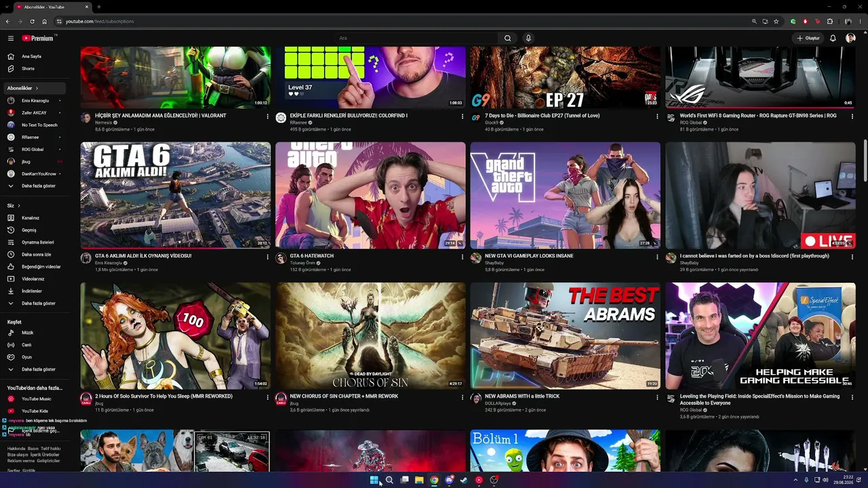
Task: Open options for NEW ABRAMS video
Action: click(657, 397)
